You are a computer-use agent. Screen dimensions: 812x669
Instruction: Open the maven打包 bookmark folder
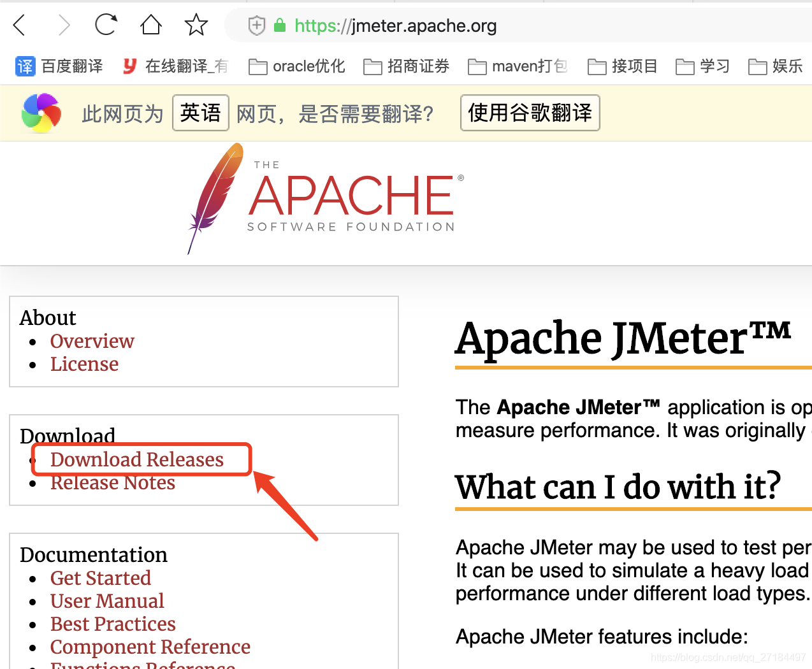(x=518, y=66)
